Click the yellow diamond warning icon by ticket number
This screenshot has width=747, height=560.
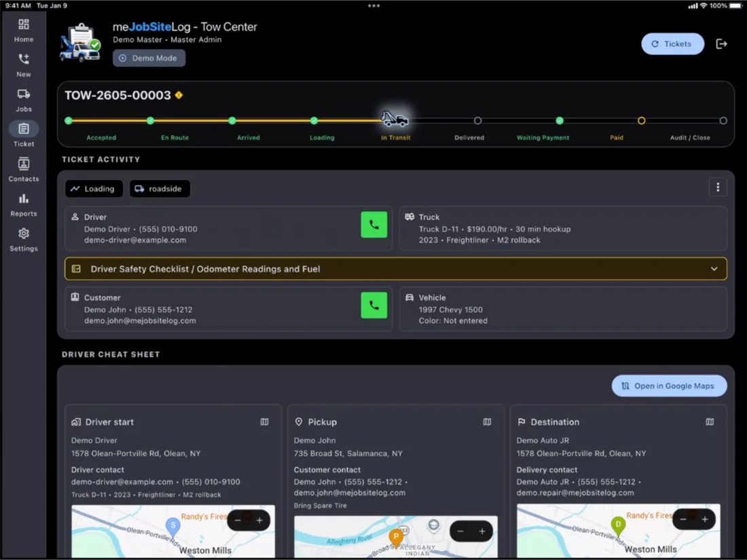point(179,95)
